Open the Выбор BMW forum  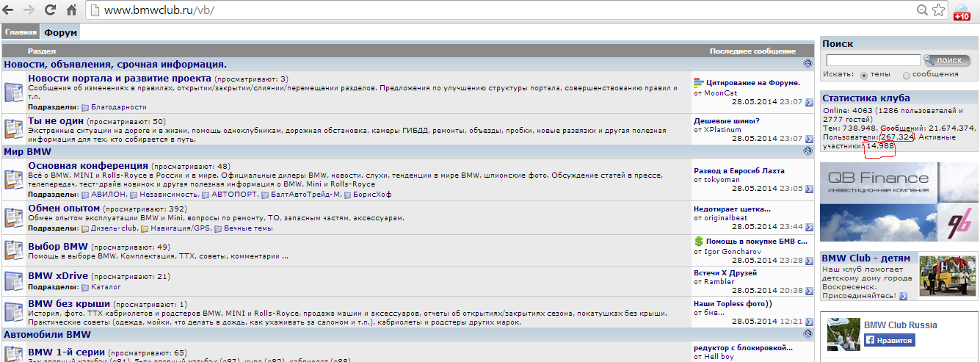[58, 247]
